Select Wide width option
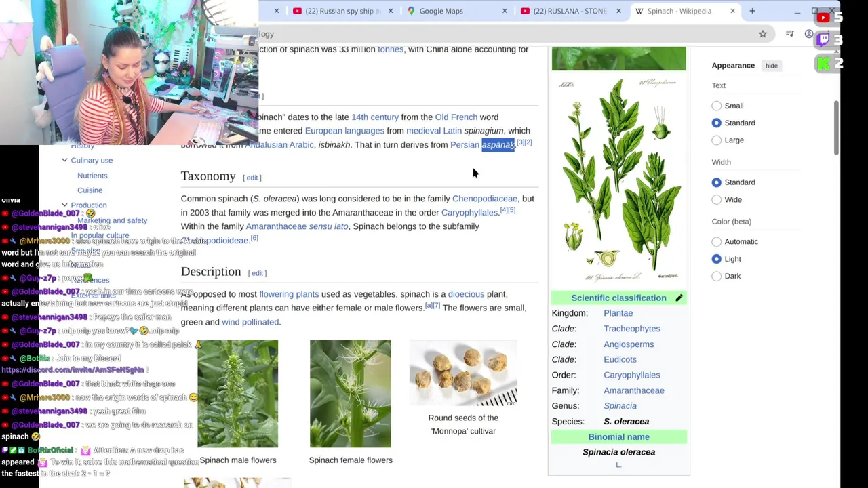The height and width of the screenshot is (488, 868). point(717,199)
